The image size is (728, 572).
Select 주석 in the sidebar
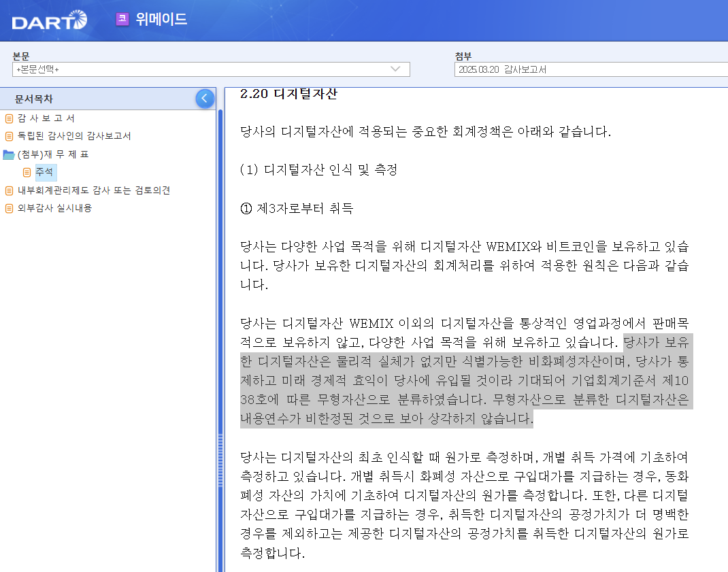[45, 171]
